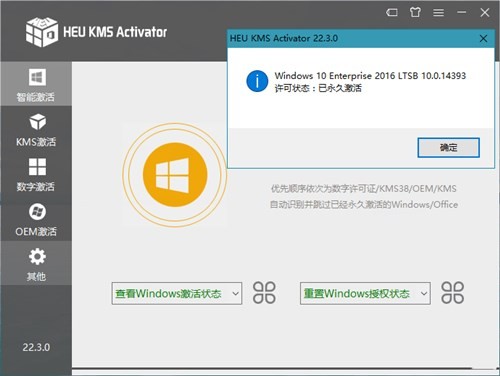Click the 22.3.0 version text in sidebar
500x376 pixels.
point(36,347)
